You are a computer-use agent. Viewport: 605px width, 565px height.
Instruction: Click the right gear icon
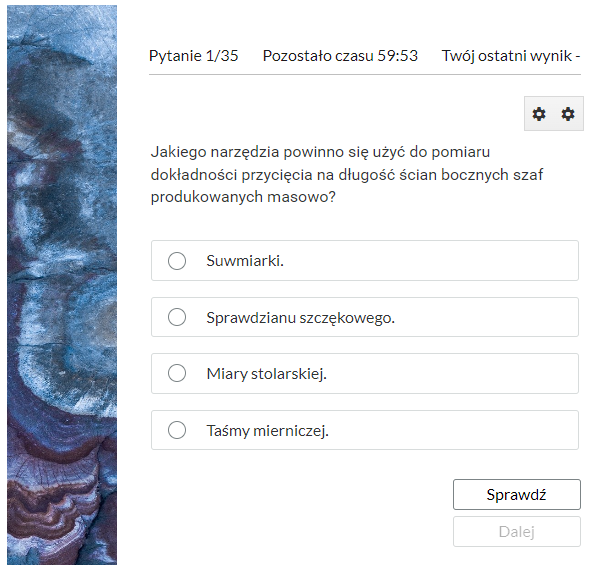click(x=568, y=114)
